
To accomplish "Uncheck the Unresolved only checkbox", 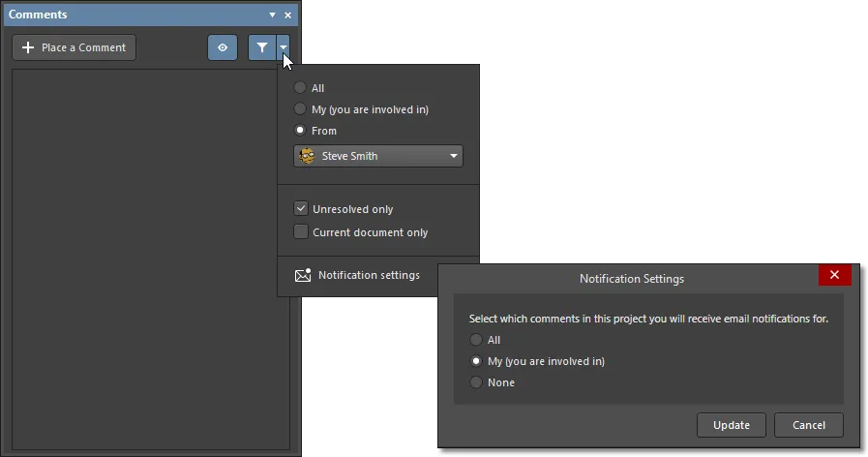I will click(x=301, y=209).
